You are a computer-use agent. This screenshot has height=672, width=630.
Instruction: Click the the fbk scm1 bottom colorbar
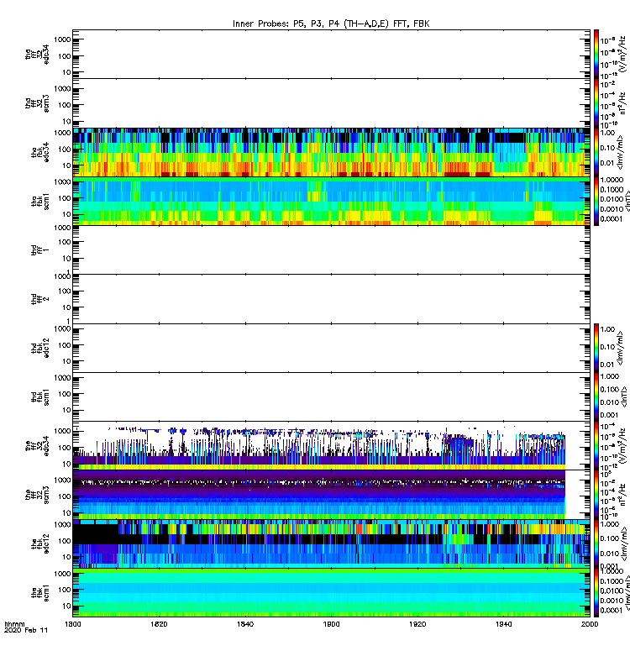596,593
